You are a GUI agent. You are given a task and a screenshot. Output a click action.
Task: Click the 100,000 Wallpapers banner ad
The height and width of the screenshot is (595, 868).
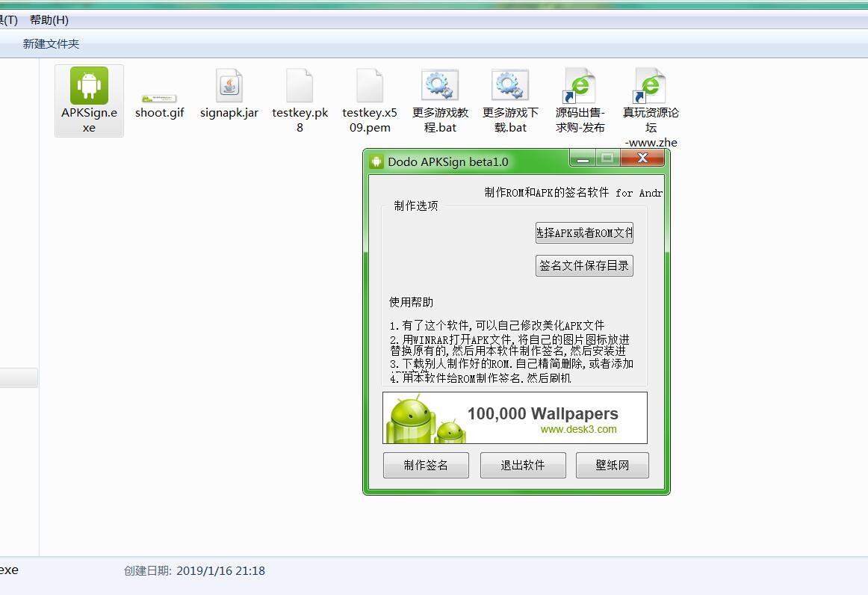click(515, 419)
